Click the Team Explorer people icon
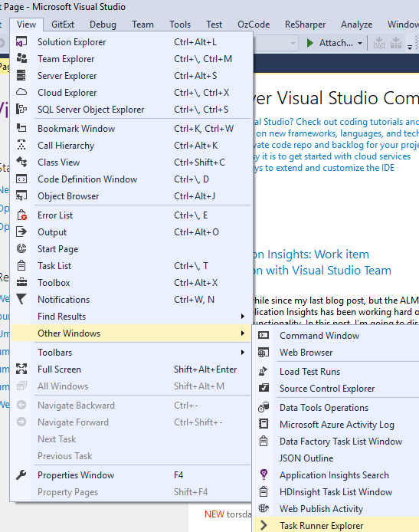The height and width of the screenshot is (532, 419). click(x=21, y=58)
